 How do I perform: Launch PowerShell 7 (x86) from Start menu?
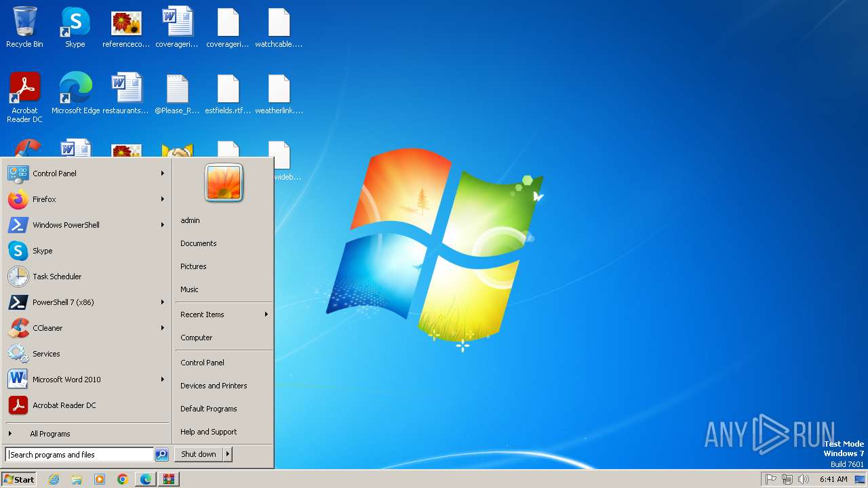coord(87,302)
